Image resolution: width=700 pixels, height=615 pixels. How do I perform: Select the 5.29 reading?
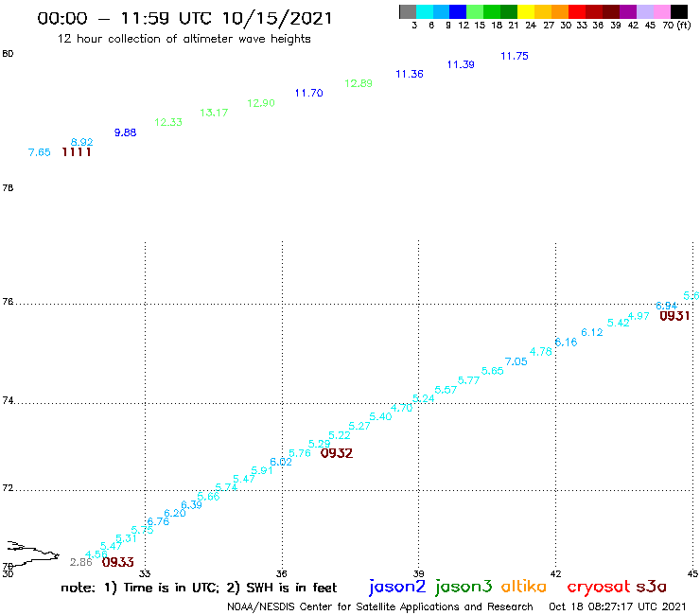(x=319, y=444)
